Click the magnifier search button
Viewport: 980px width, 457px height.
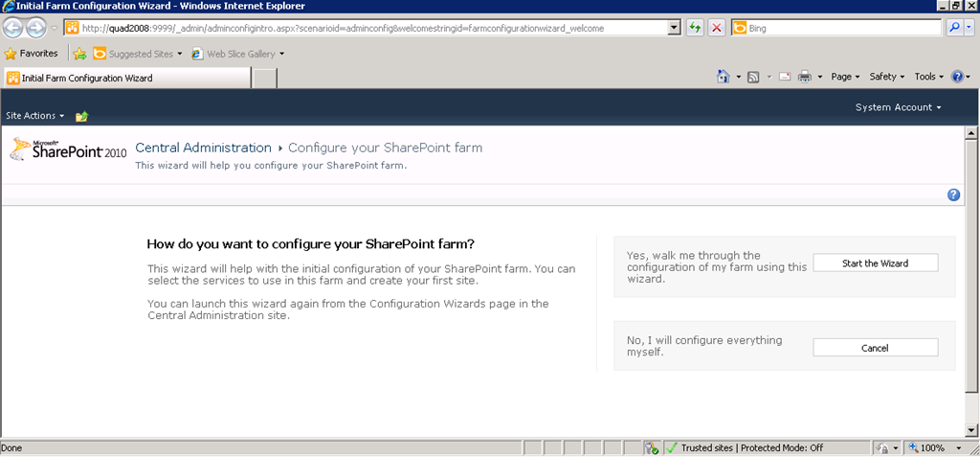[954, 28]
